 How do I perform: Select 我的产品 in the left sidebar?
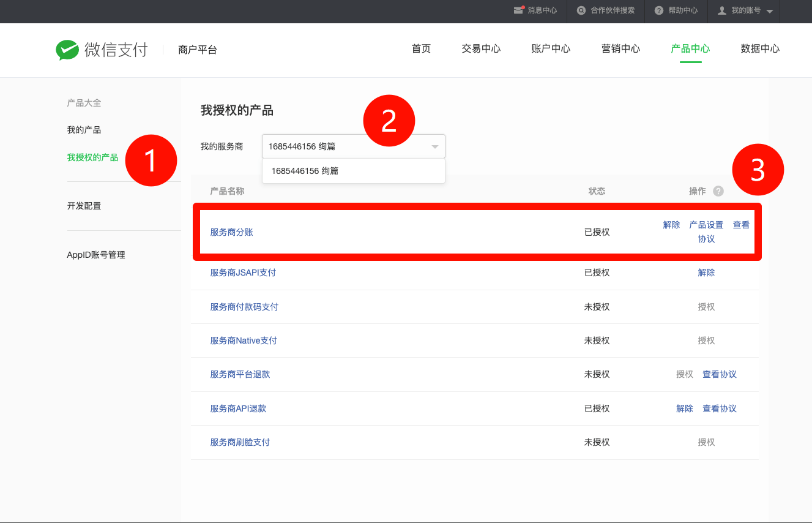point(84,130)
